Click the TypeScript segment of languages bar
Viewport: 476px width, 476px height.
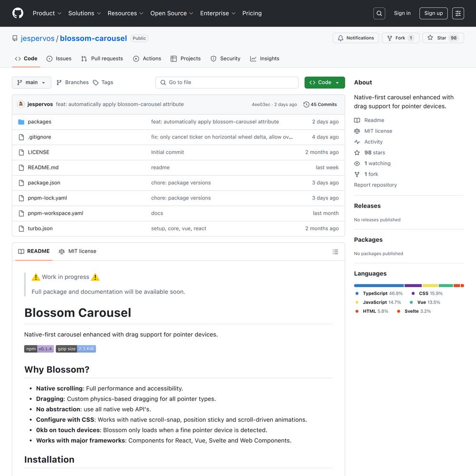379,286
